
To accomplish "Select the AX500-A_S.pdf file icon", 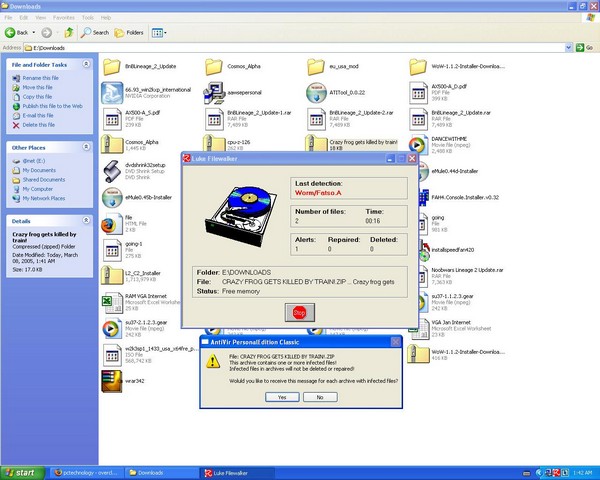I will tap(112, 119).
